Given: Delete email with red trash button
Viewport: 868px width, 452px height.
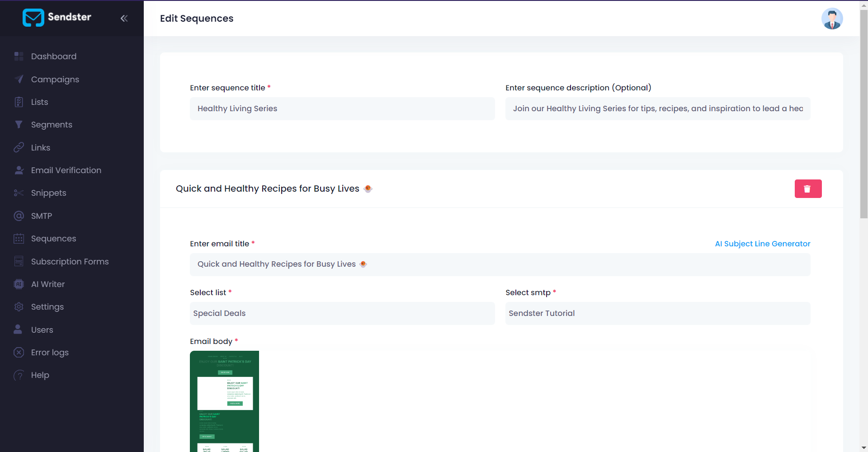Looking at the screenshot, I should point(808,189).
